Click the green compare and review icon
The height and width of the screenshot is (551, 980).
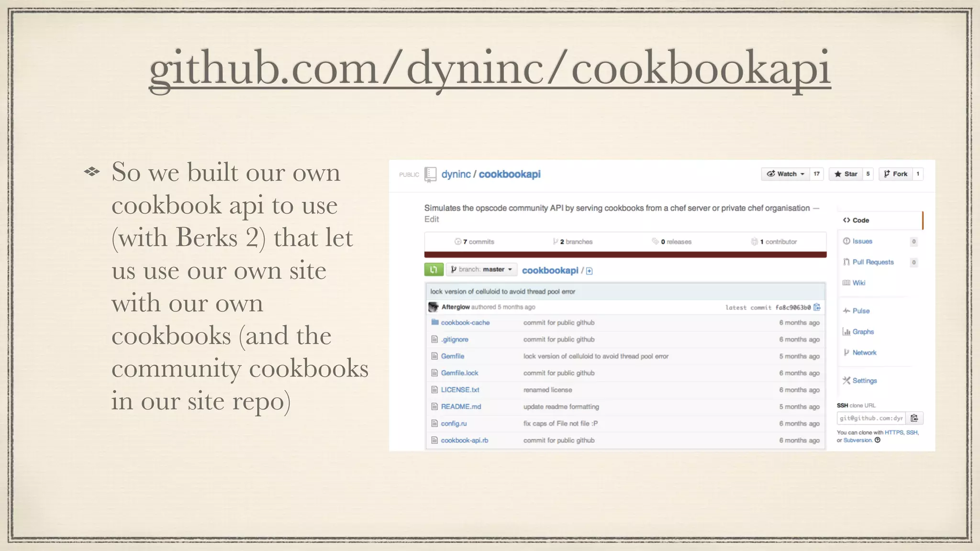coord(434,269)
